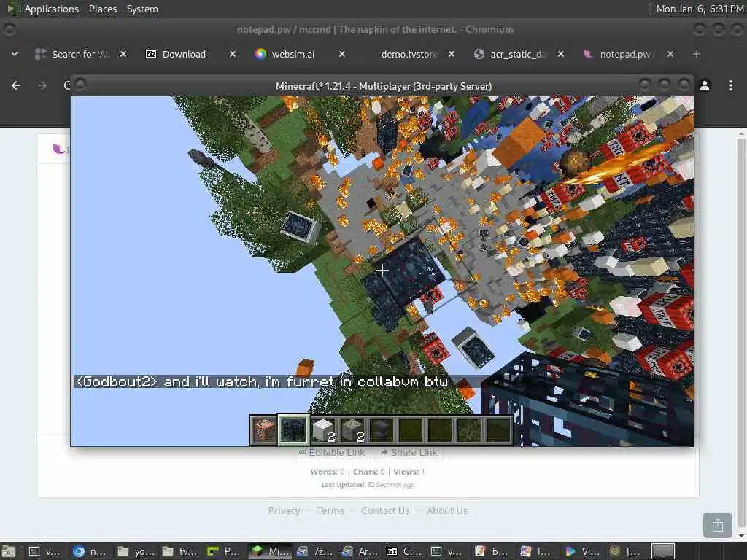Click the Chromium forward arrow
The height and width of the screenshot is (560, 747).
[42, 85]
